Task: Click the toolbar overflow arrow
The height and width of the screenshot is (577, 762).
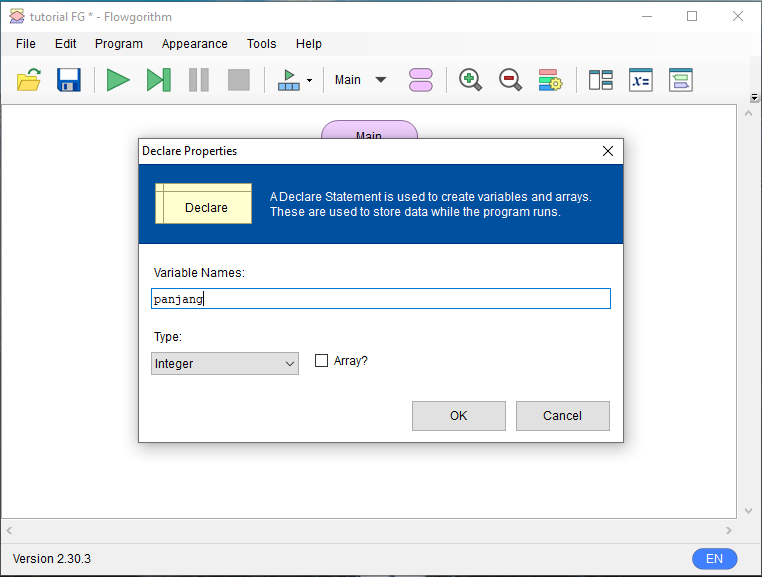Action: click(754, 98)
